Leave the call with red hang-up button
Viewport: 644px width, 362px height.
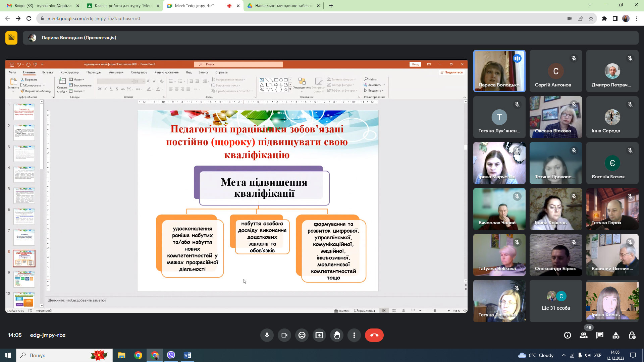point(374,335)
